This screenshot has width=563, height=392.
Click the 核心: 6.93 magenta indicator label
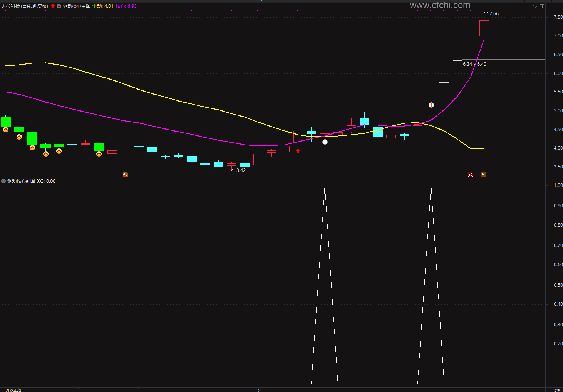126,6
